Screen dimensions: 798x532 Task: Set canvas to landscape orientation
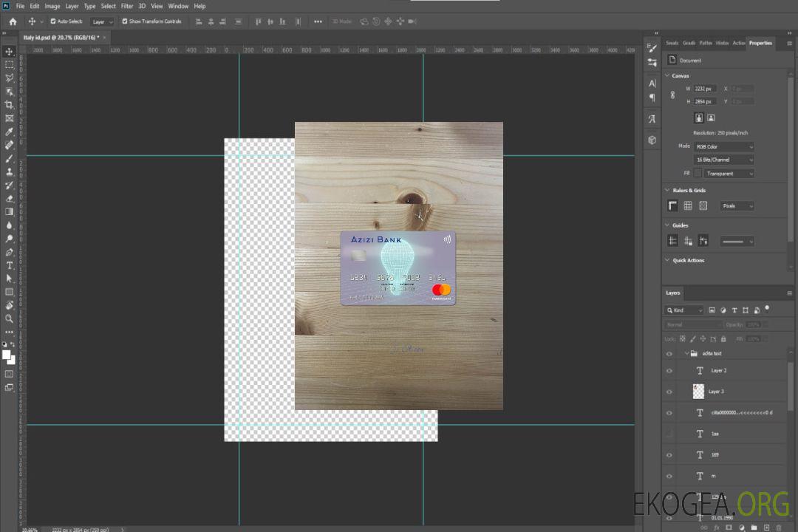click(x=711, y=117)
